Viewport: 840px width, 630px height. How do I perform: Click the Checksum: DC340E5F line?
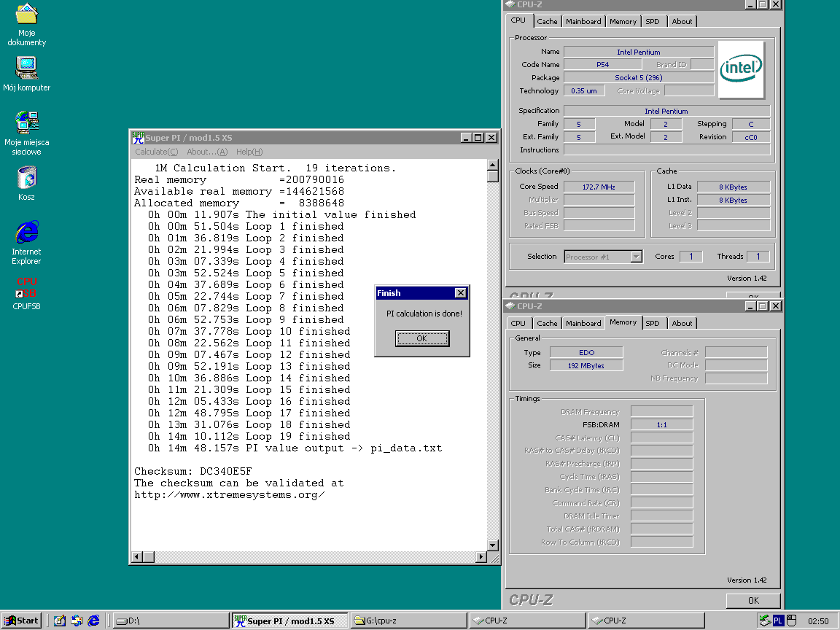192,472
